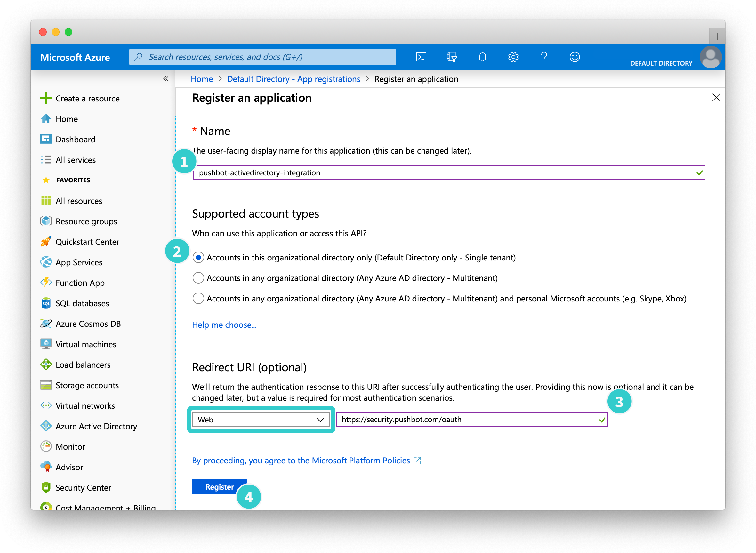
Task: Collapse the left sidebar with double chevron
Action: point(166,79)
